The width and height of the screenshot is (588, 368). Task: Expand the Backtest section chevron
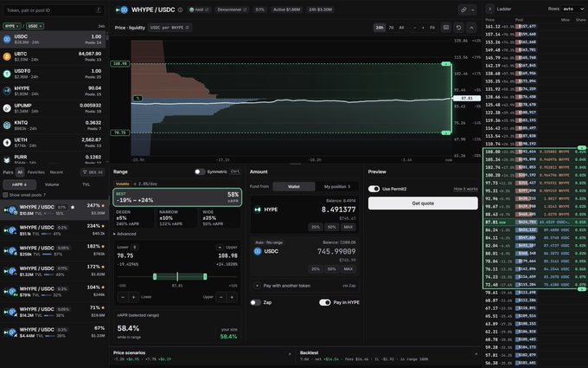pyautogui.click(x=476, y=354)
